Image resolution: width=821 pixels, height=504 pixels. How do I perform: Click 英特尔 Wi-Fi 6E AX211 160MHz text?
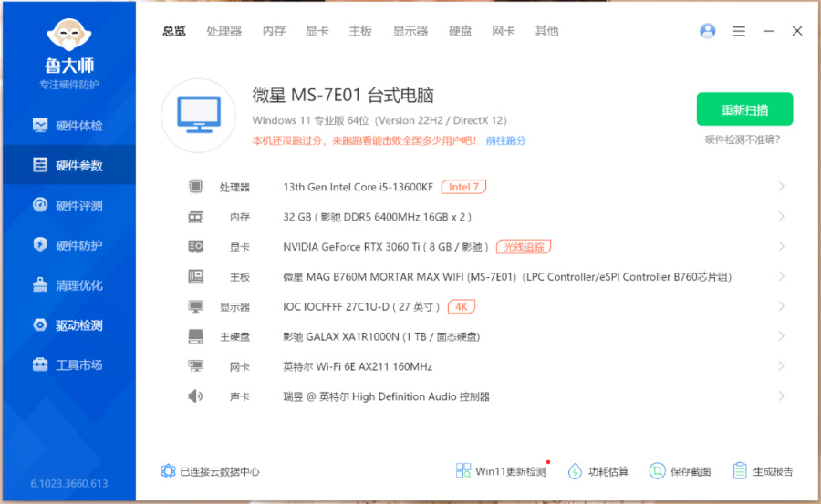point(358,366)
